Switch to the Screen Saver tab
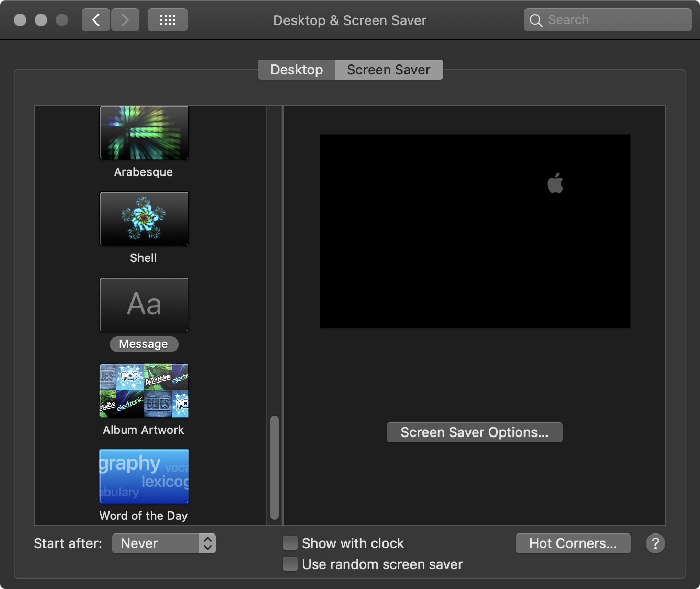This screenshot has width=700, height=589. [x=389, y=70]
